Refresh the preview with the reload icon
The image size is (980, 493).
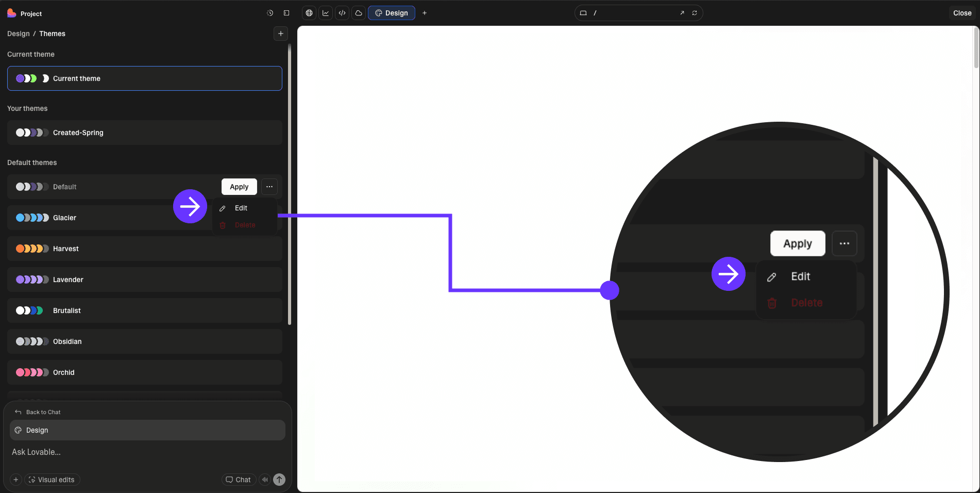coord(695,13)
